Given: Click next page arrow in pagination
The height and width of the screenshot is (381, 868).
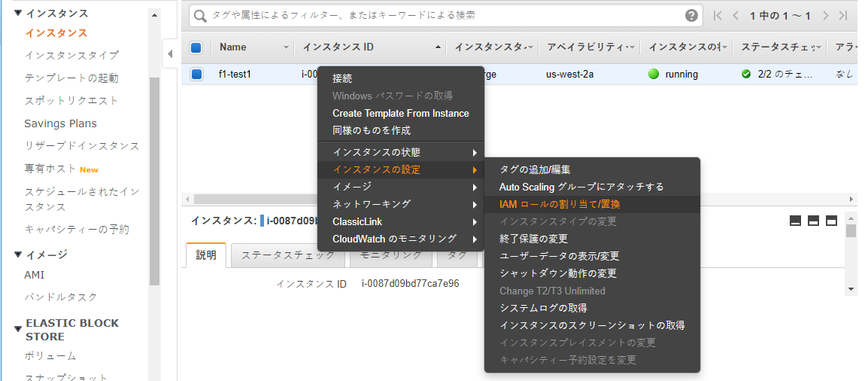Looking at the screenshot, I should (825, 16).
